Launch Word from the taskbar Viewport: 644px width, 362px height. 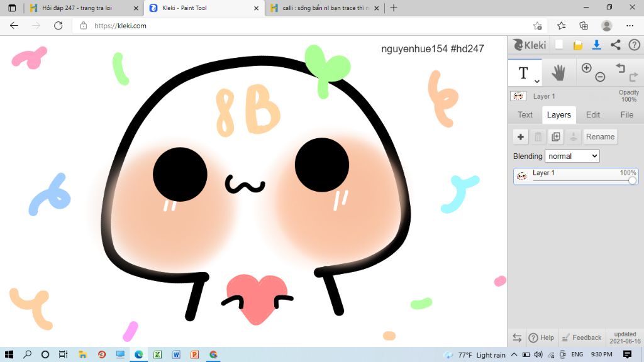tap(176, 354)
